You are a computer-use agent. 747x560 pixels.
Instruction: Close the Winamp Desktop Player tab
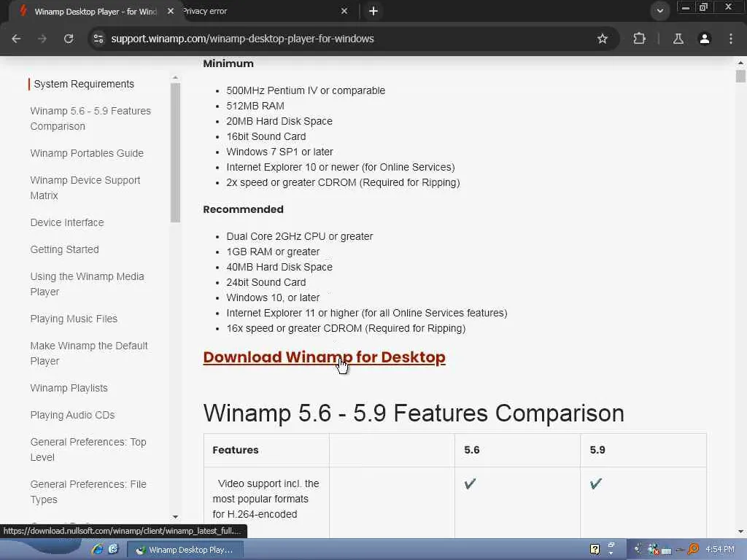(171, 11)
